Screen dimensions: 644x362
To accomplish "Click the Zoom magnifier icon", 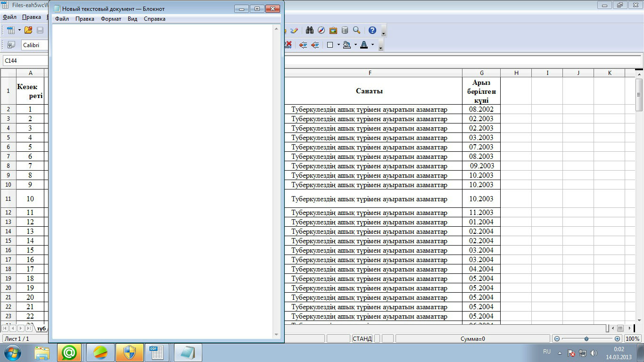I will [x=357, y=30].
